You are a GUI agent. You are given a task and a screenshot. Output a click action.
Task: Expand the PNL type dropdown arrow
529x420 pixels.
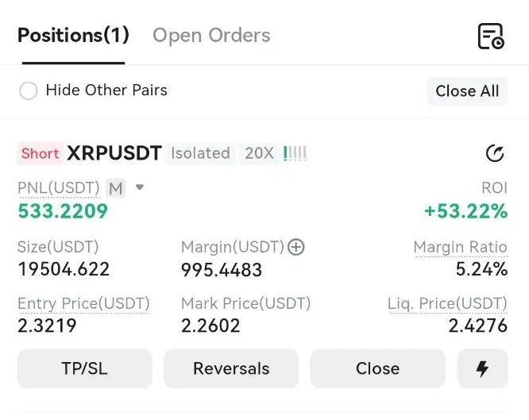point(140,187)
